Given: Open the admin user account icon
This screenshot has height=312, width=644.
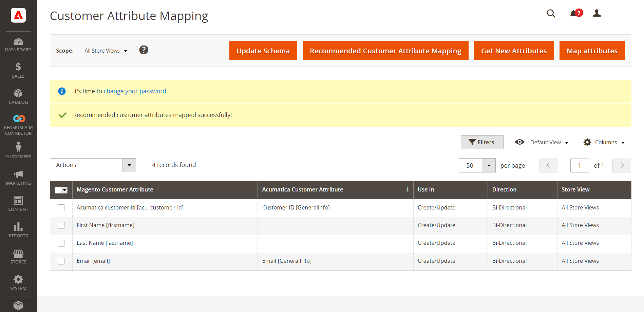Looking at the screenshot, I should 597,13.
